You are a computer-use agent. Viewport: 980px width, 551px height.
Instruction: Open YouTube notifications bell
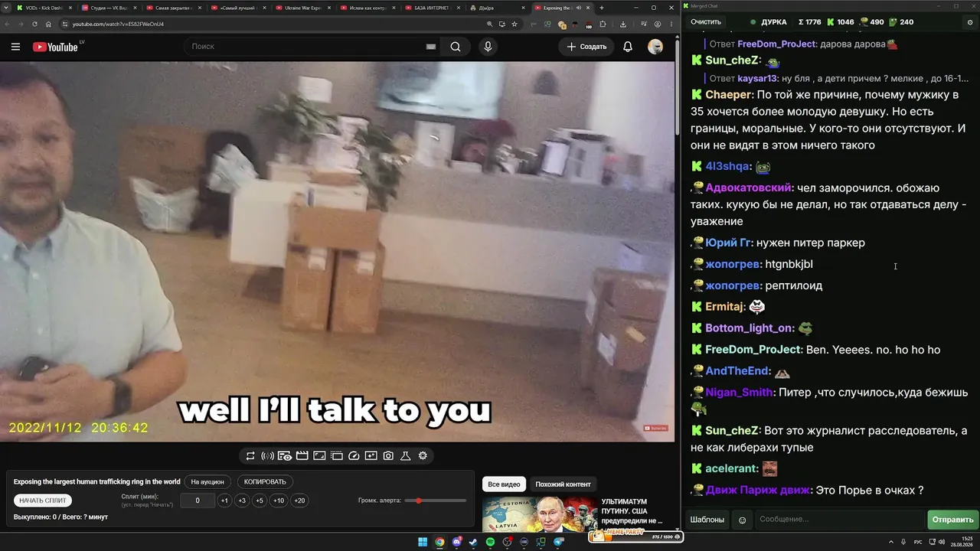pos(628,47)
